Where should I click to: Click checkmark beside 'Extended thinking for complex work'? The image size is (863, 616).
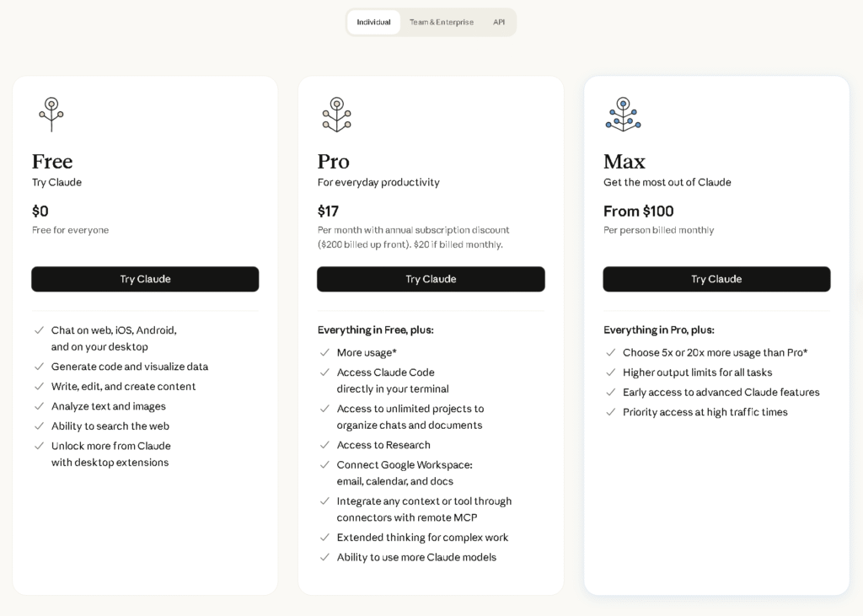[325, 538]
